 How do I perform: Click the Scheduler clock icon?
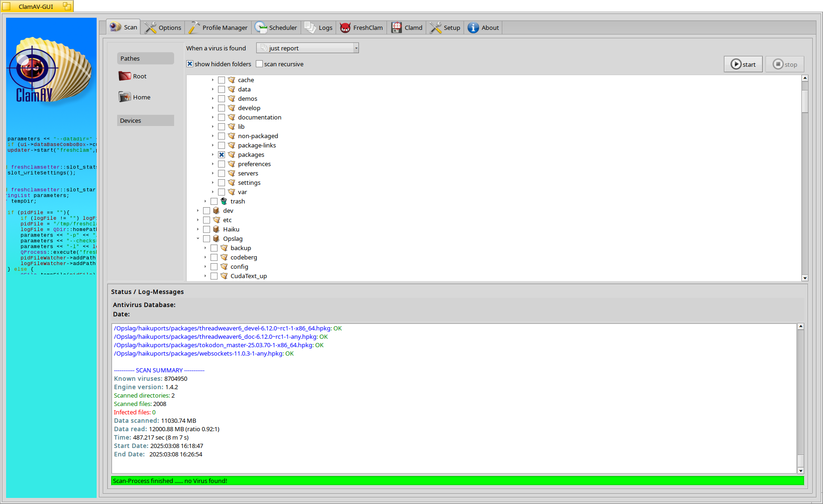click(x=260, y=28)
